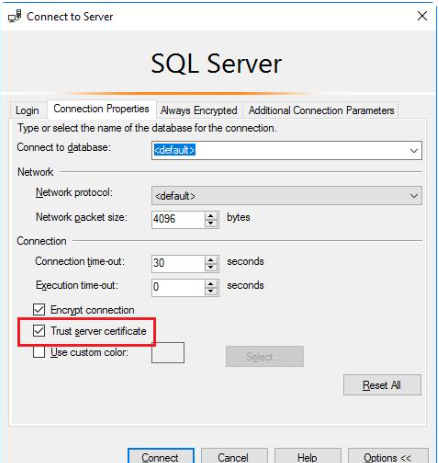Decrease network packet size with down arrow
This screenshot has height=463, width=439.
tap(211, 223)
